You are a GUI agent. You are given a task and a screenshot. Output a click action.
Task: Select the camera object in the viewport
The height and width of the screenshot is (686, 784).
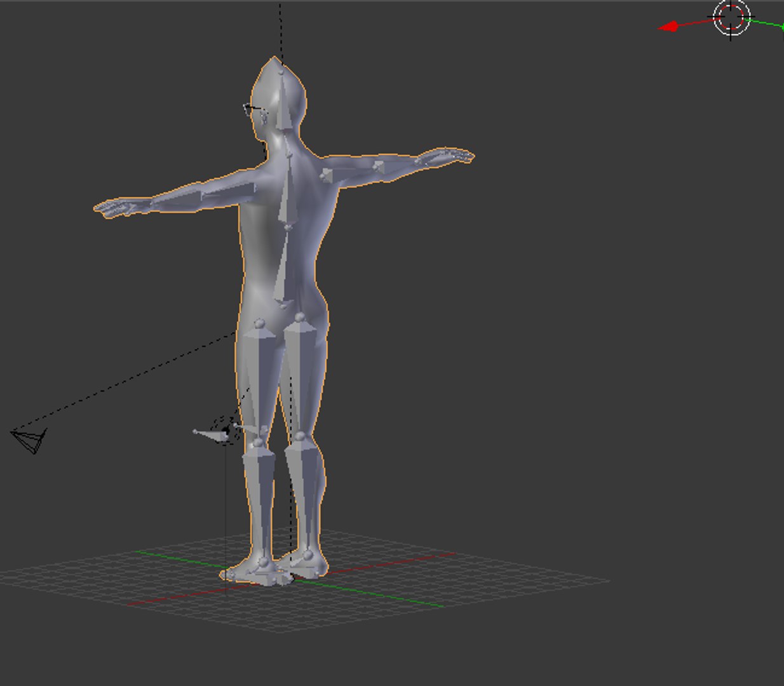tap(29, 440)
